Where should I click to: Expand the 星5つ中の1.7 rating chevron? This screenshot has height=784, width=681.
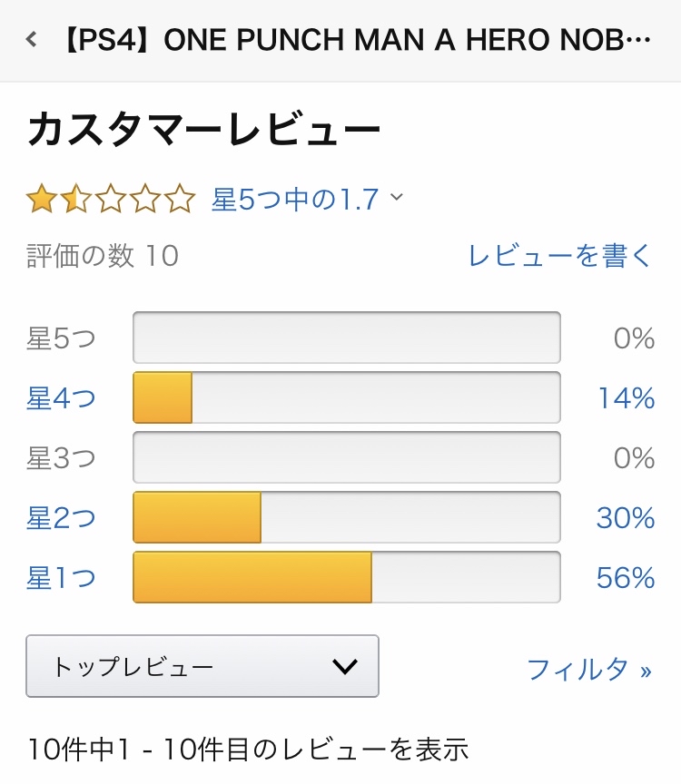397,198
